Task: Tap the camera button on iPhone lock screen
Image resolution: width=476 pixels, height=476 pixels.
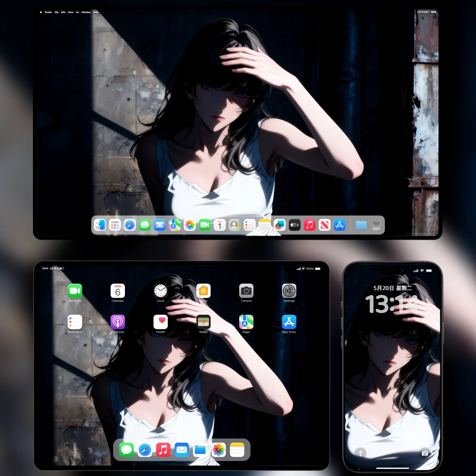Action: pyautogui.click(x=425, y=453)
